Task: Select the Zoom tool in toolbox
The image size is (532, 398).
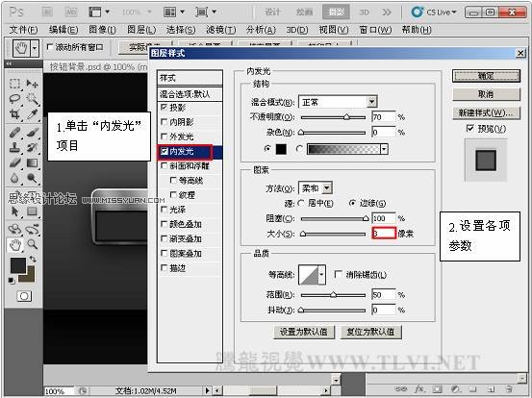Action: click(x=33, y=244)
